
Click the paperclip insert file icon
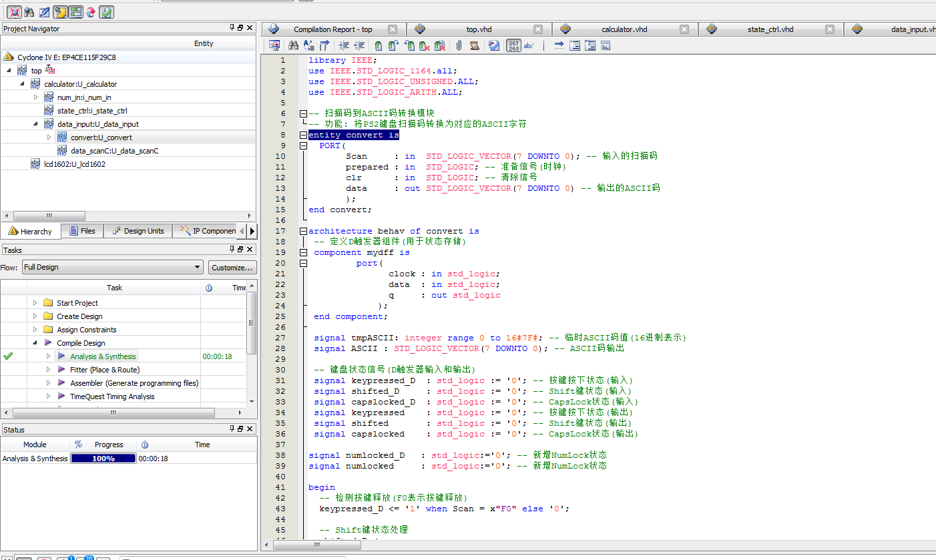click(459, 45)
